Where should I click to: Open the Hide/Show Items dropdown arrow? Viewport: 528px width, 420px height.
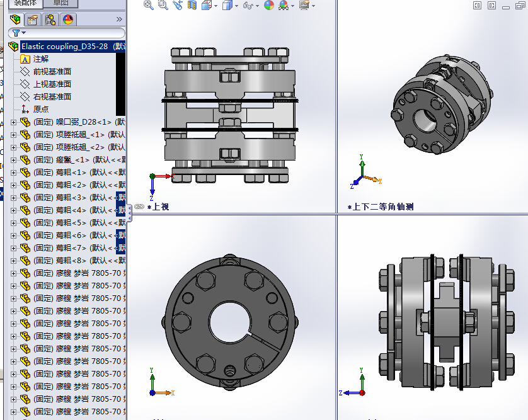pyautogui.click(x=257, y=6)
